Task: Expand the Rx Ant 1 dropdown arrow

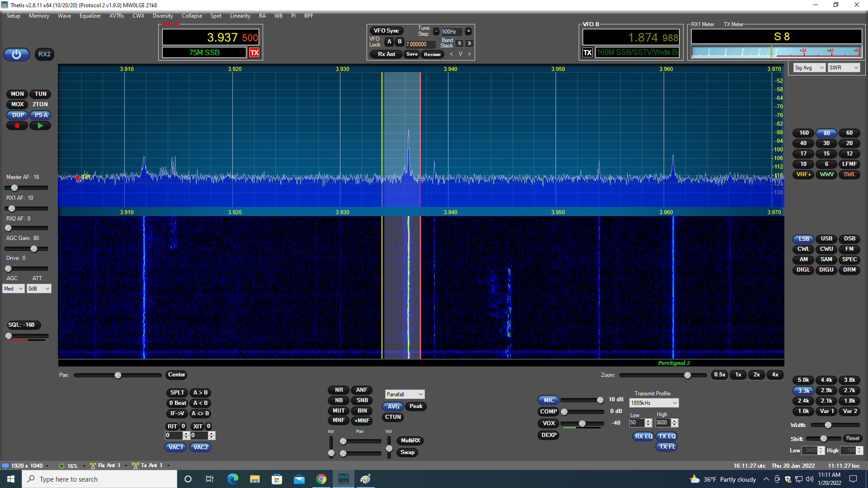Action: pyautogui.click(x=126, y=466)
